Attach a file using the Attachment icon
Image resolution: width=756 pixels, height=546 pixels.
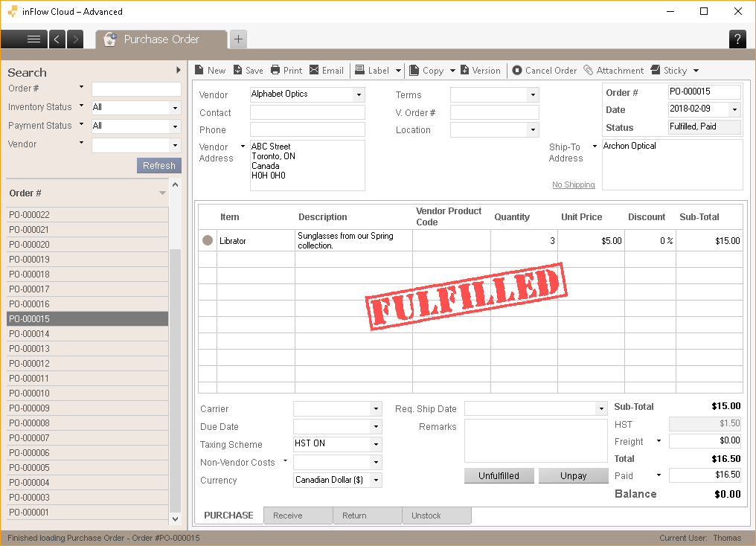tap(615, 70)
